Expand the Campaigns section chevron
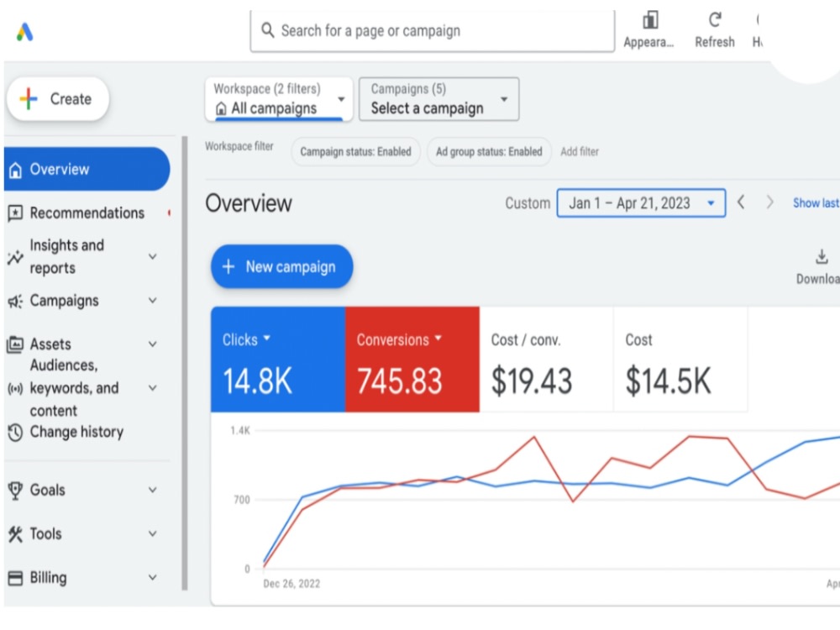 [x=153, y=301]
